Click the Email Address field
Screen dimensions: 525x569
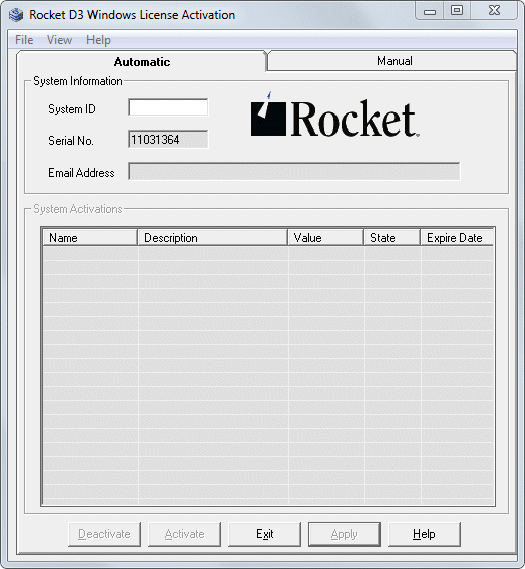[294, 171]
